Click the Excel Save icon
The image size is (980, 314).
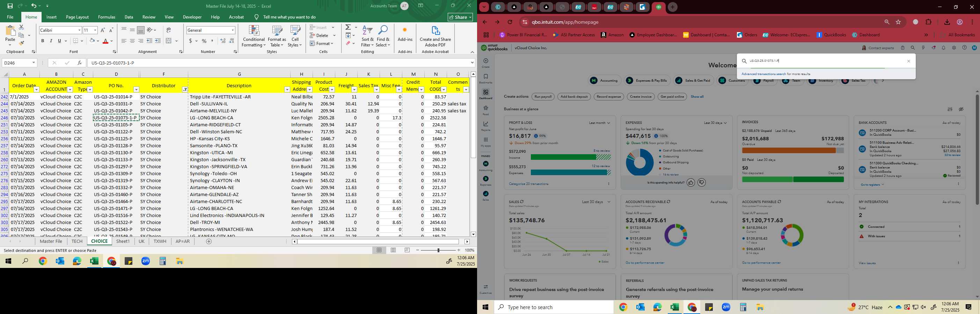click(x=10, y=6)
